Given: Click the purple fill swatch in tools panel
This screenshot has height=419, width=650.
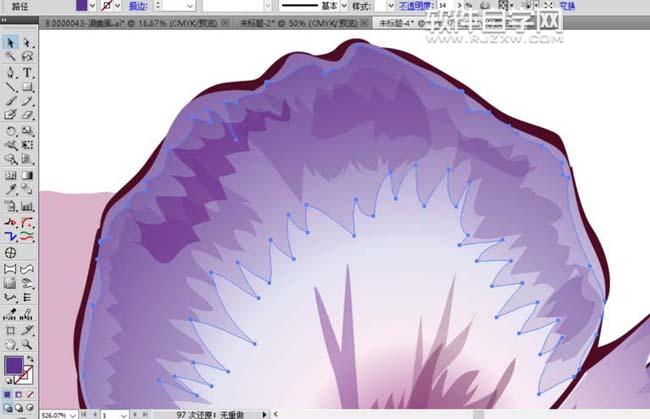Looking at the screenshot, I should pyautogui.click(x=14, y=366).
